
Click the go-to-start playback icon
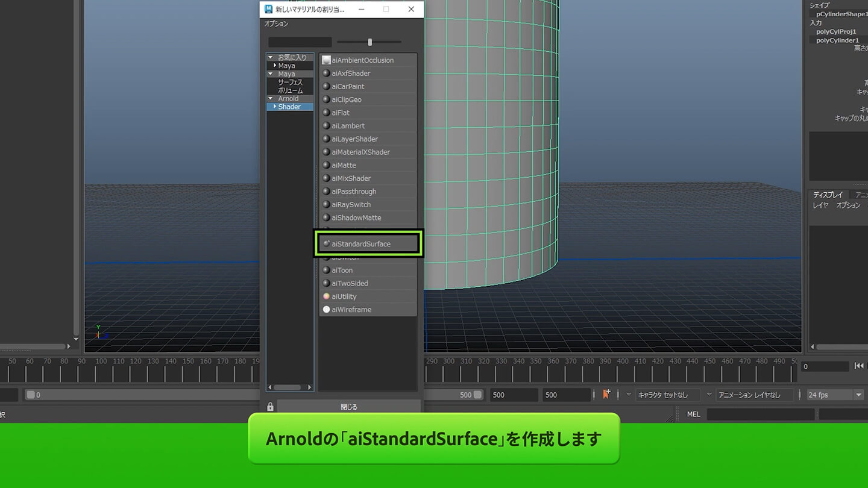click(x=859, y=366)
